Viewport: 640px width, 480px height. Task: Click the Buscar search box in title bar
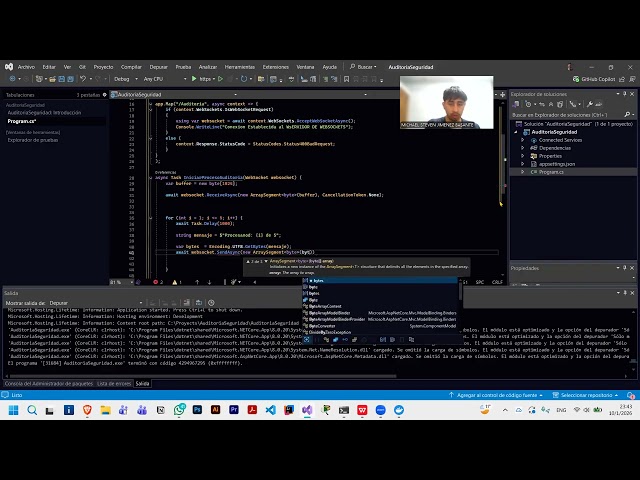click(x=363, y=67)
